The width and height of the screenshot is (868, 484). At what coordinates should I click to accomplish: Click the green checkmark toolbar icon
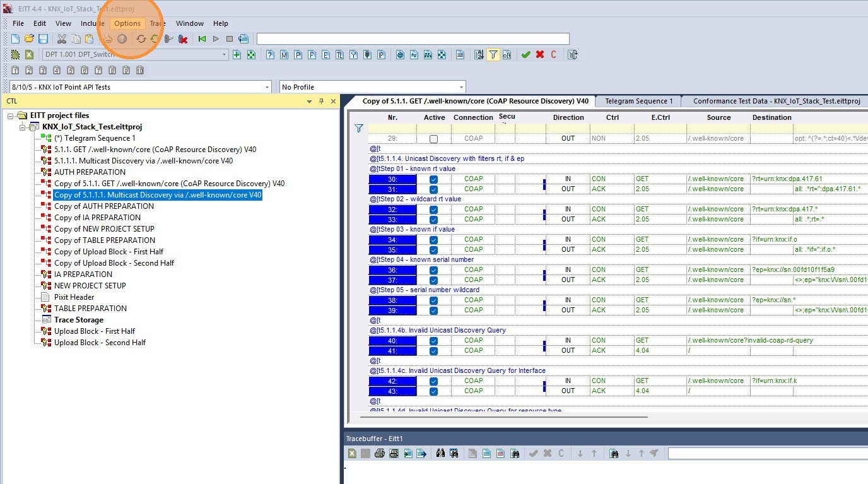click(525, 55)
